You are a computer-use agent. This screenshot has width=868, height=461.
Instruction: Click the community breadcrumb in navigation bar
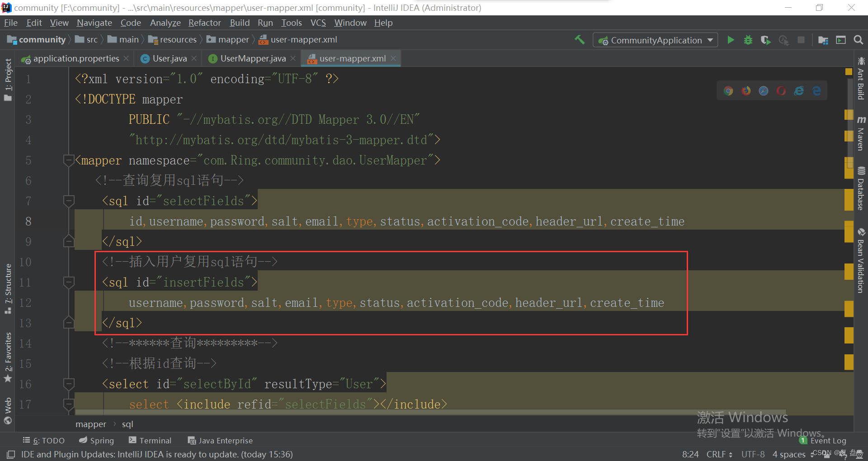coord(37,40)
